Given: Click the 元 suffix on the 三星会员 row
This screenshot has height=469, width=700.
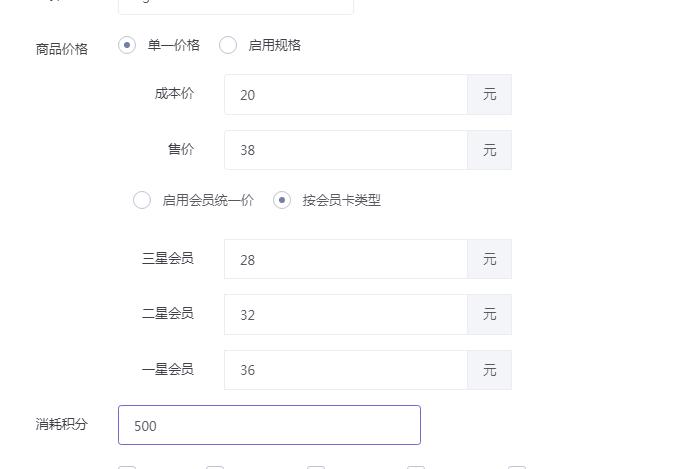Looking at the screenshot, I should (x=489, y=260).
